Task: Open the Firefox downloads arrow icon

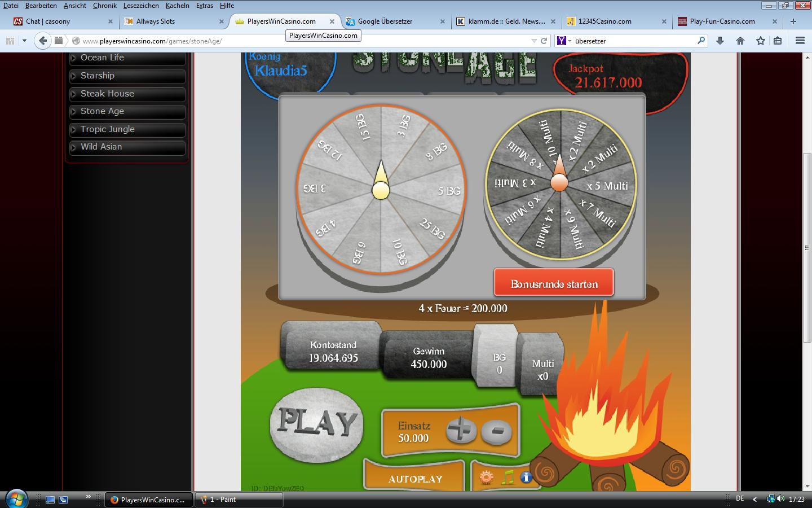Action: click(x=720, y=41)
